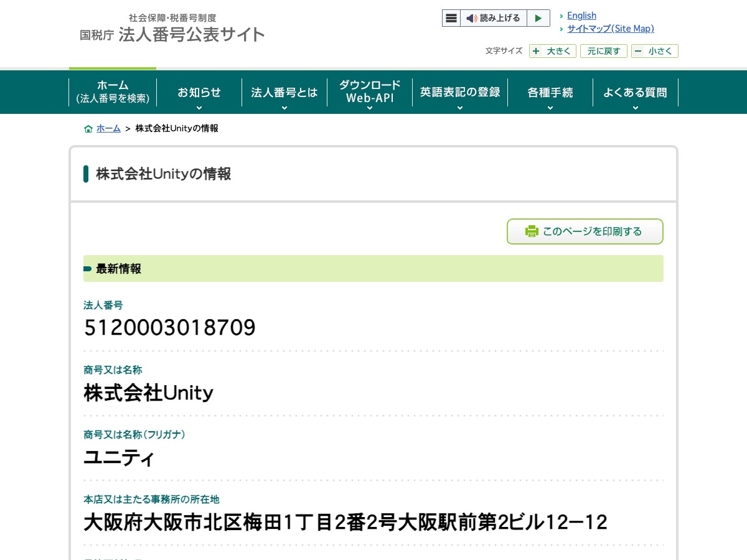The height and width of the screenshot is (560, 747).
Task: Expand the chevron under お知らせ
Action: 199,108
